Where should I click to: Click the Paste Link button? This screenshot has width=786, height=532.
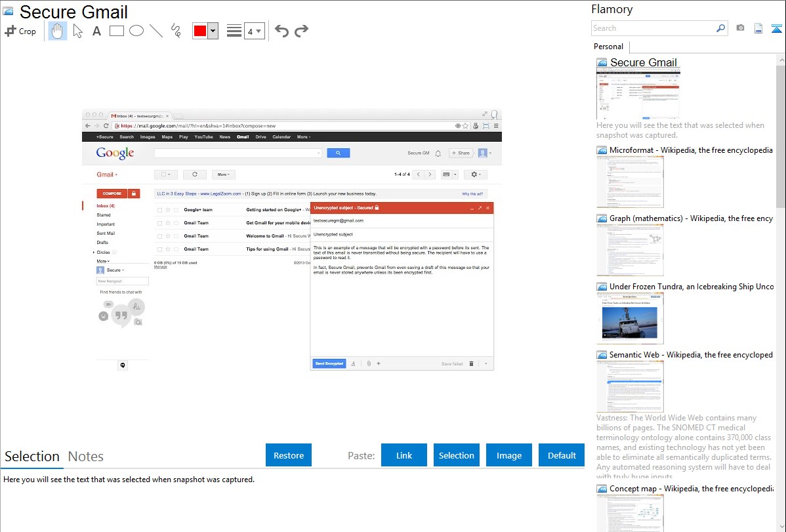click(x=404, y=455)
